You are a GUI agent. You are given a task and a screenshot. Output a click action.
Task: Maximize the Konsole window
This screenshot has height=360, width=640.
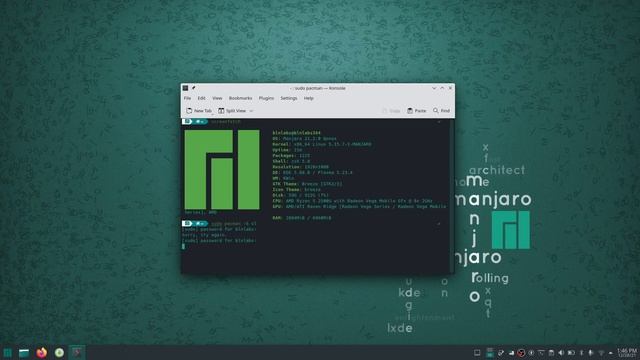pyautogui.click(x=442, y=88)
